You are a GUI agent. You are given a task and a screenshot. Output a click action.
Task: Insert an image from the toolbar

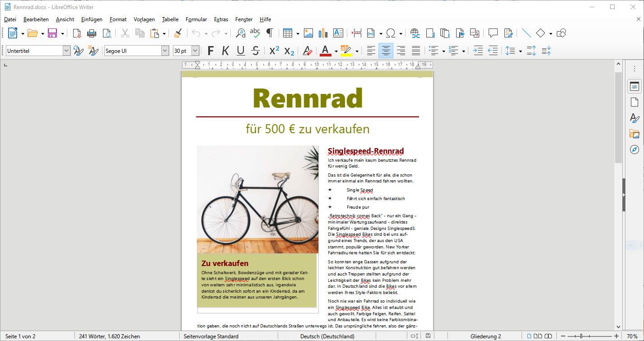(308, 33)
